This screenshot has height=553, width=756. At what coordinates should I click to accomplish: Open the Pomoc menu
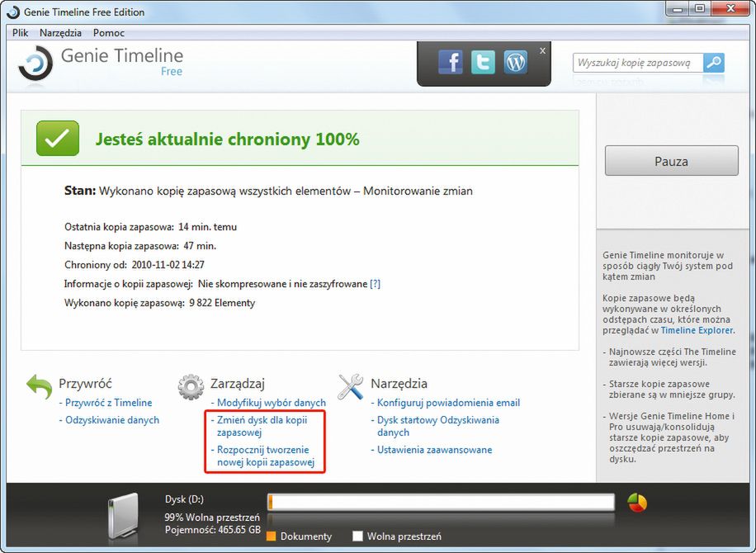tap(109, 33)
